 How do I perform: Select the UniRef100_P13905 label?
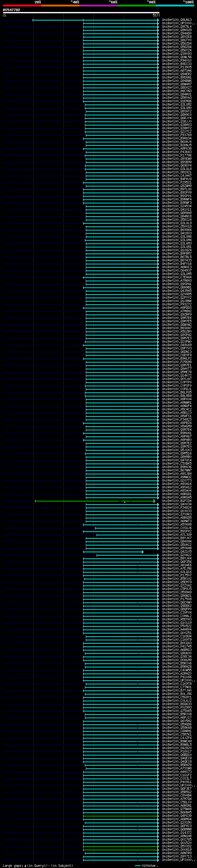tap(176, 67)
